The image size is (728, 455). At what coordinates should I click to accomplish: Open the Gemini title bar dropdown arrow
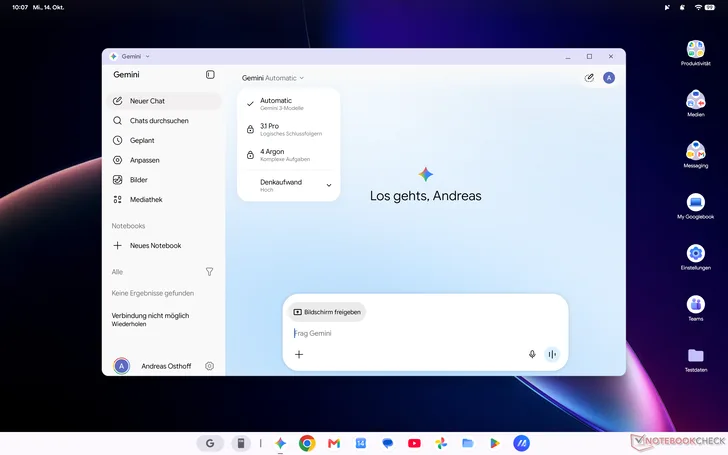(x=148, y=56)
